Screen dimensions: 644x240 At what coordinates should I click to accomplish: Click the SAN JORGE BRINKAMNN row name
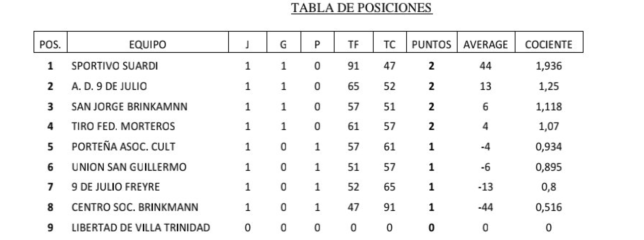pos(129,107)
